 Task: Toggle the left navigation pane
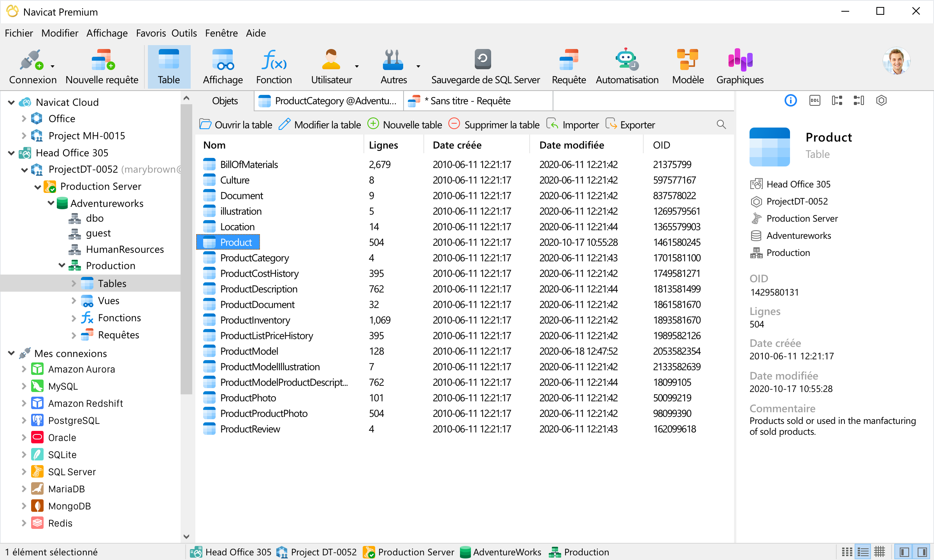pyautogui.click(x=904, y=552)
